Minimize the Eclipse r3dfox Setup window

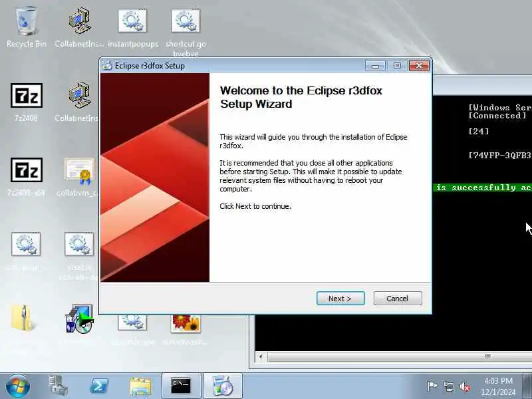click(375, 65)
